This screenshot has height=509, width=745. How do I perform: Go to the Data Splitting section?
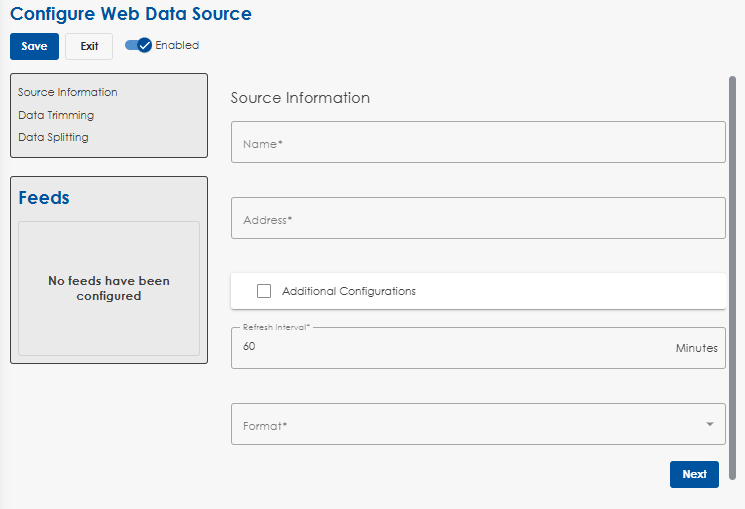(53, 137)
